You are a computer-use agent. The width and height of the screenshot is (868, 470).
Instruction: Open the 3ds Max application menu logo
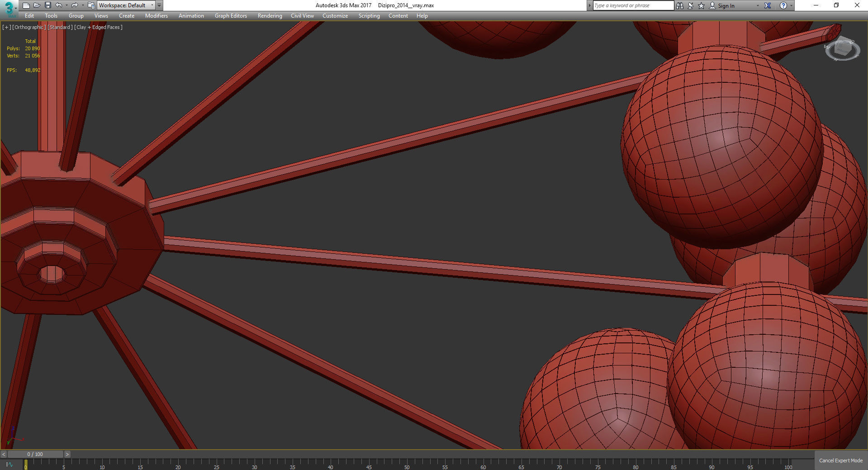[9, 9]
